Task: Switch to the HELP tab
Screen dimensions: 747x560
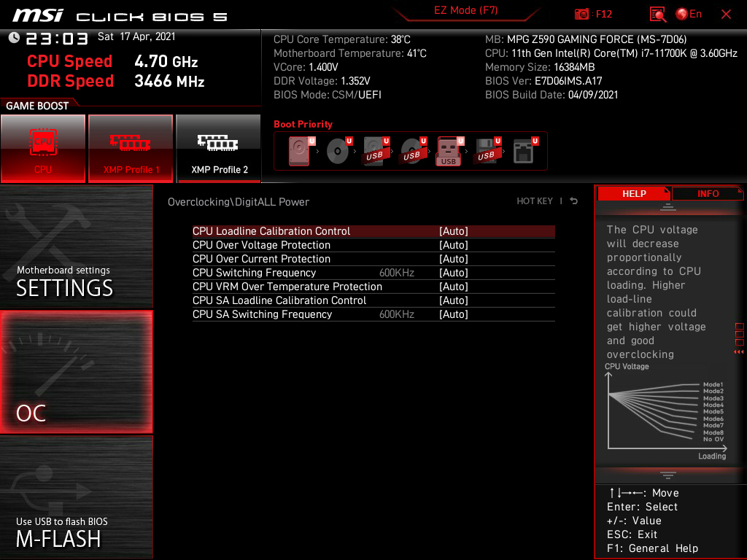Action: (634, 194)
